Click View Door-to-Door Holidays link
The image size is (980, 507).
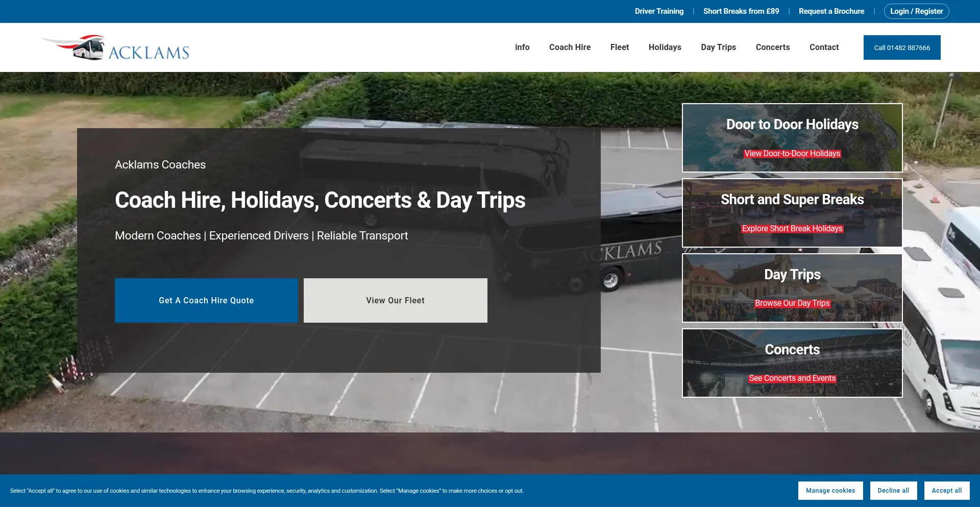coord(792,154)
